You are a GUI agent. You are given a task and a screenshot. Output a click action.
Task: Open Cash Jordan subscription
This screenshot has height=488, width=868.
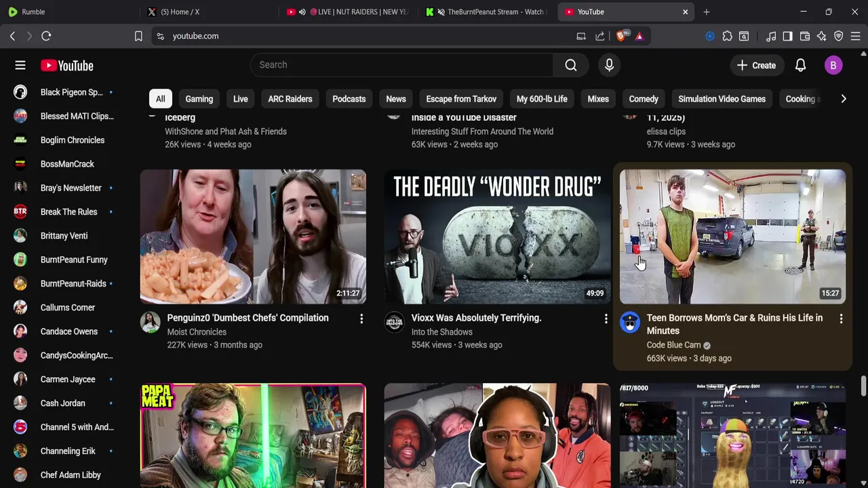[64, 403]
